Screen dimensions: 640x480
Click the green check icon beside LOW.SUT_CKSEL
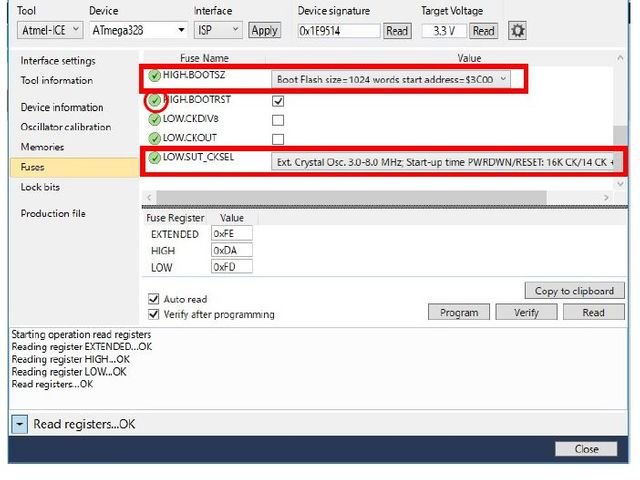(x=154, y=158)
